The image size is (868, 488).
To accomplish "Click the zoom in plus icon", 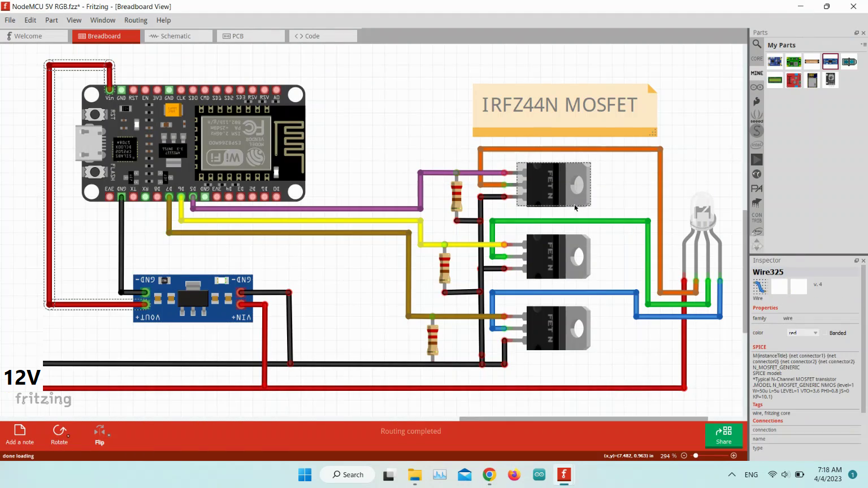I will tap(734, 456).
